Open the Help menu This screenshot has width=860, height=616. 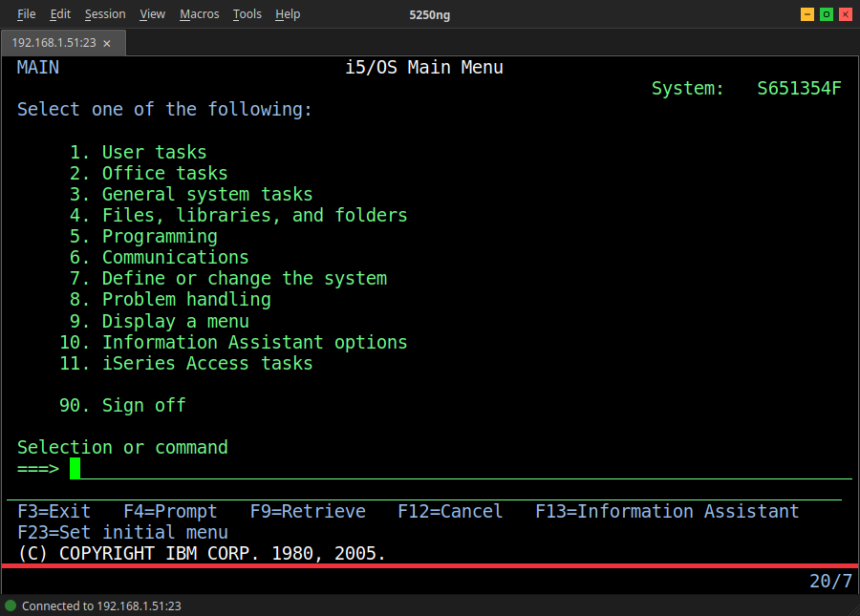coord(288,14)
